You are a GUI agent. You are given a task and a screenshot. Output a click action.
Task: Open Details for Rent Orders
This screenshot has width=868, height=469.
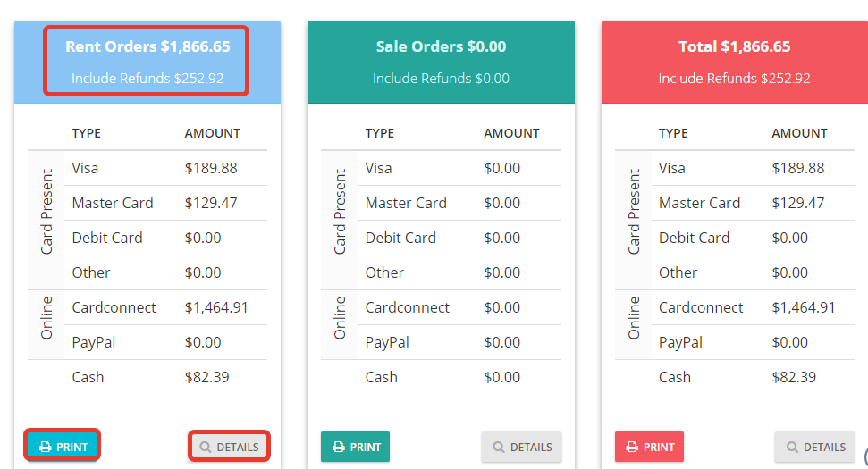pos(229,447)
